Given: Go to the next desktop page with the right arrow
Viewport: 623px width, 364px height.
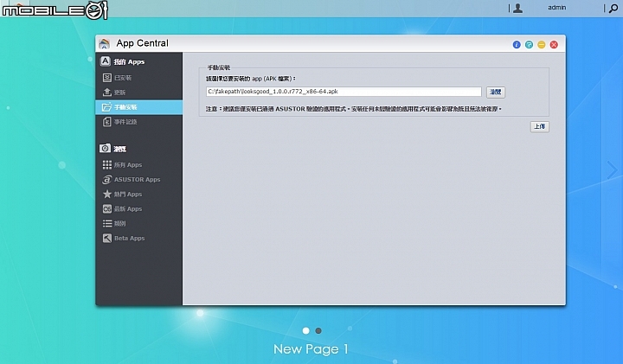Looking at the screenshot, I should tap(612, 170).
